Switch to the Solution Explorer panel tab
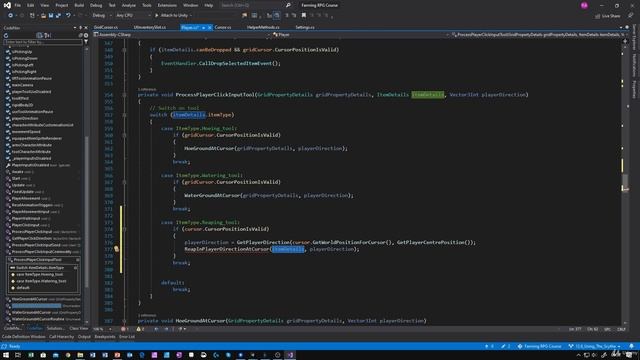The width and height of the screenshot is (640, 360). click(55, 329)
